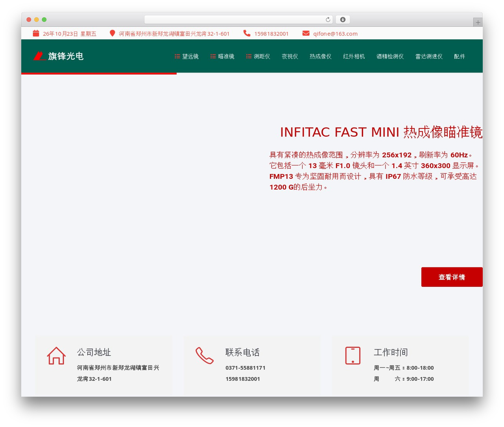Screen dimensions: 504x427
Task: Click the phone icon in 联系电话 card
Action: tap(205, 356)
